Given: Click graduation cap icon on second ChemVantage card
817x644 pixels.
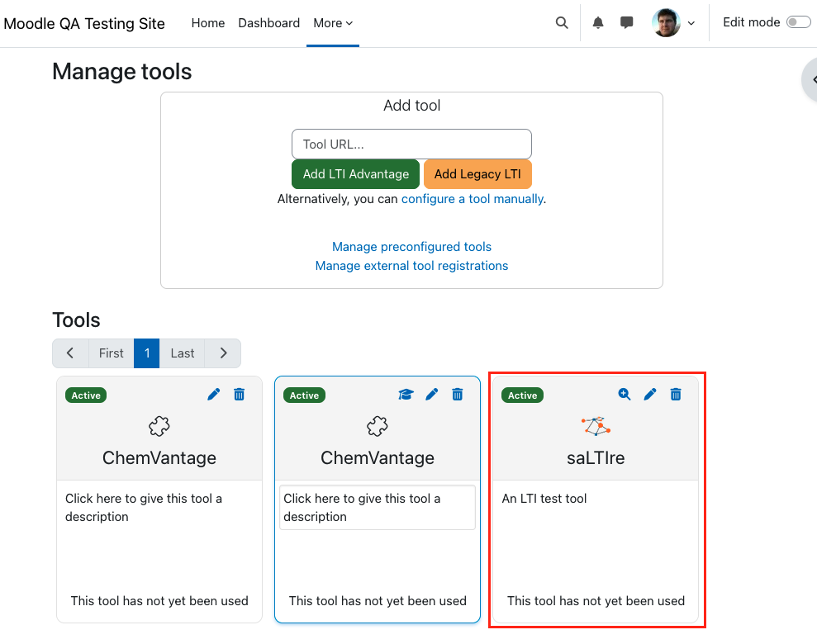Looking at the screenshot, I should [406, 395].
